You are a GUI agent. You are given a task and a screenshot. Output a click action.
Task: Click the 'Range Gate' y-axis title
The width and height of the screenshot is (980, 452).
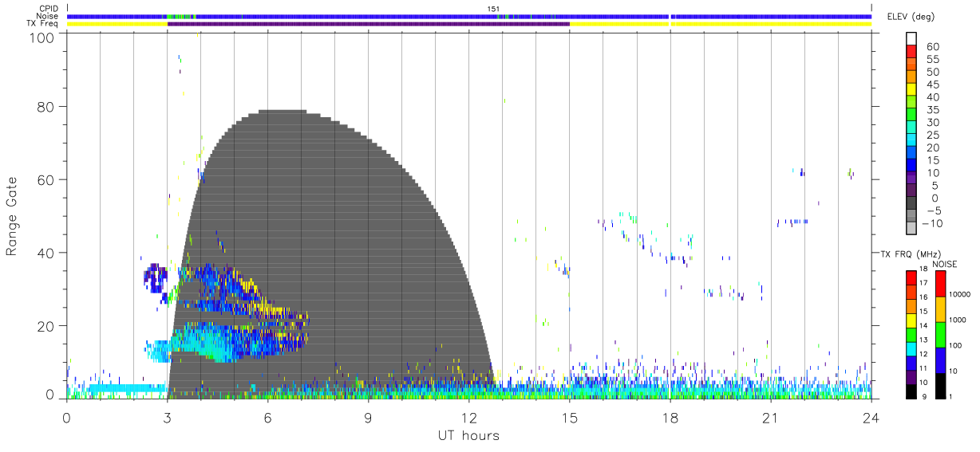click(x=12, y=216)
